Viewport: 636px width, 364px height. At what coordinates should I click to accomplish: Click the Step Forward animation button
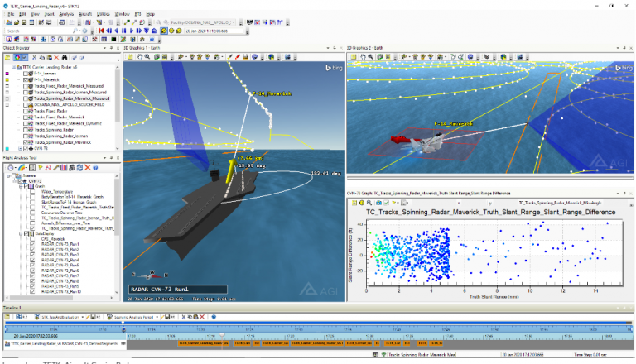tap(139, 31)
